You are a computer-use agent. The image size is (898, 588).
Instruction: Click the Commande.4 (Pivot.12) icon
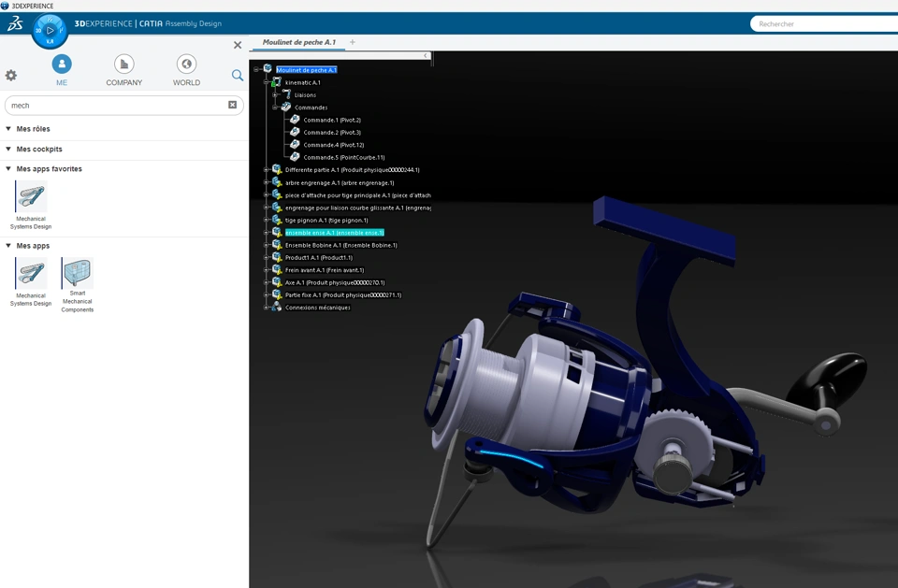point(295,144)
